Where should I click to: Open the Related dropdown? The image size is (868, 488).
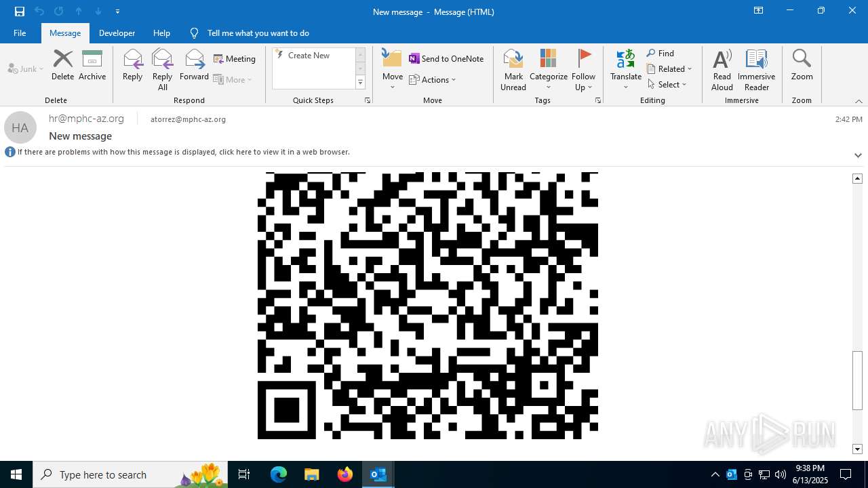click(669, 69)
